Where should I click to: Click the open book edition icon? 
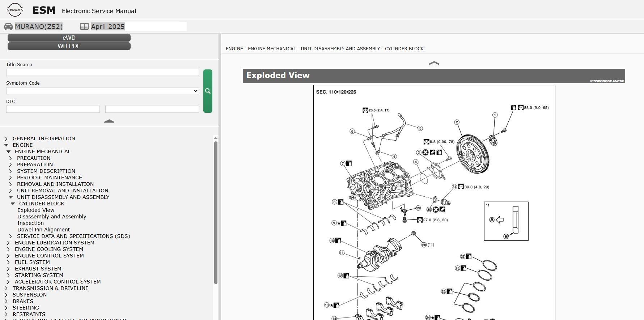(84, 26)
